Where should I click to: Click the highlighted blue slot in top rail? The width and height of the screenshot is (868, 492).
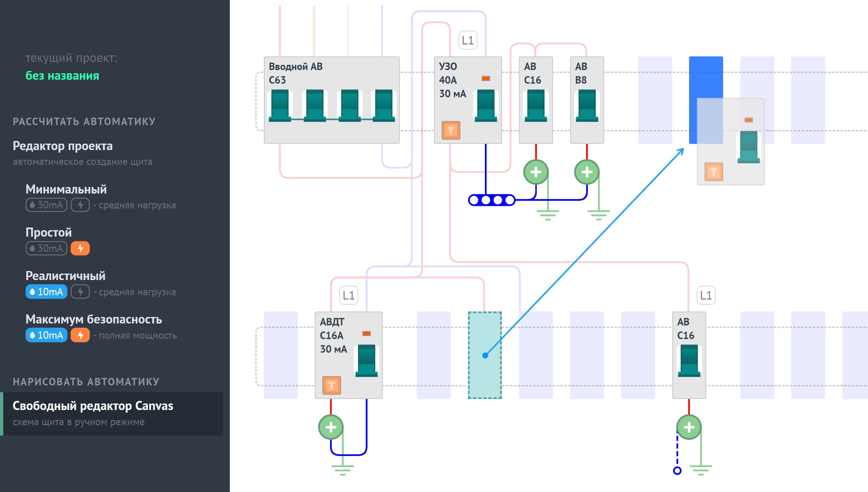tap(706, 100)
